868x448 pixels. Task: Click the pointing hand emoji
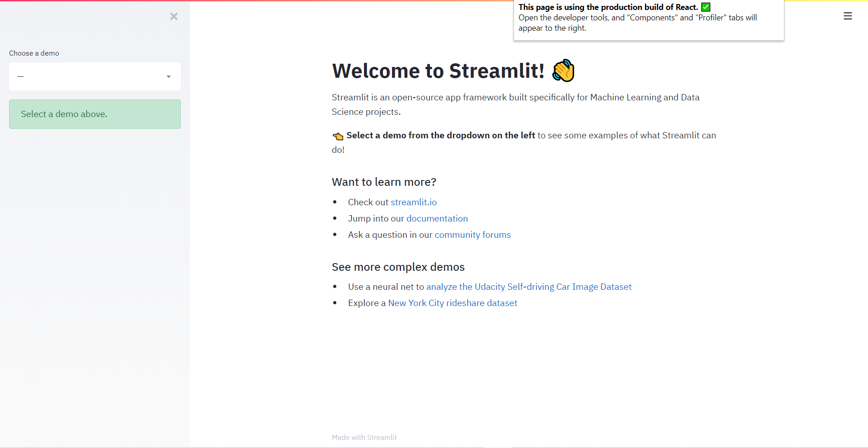click(x=338, y=136)
